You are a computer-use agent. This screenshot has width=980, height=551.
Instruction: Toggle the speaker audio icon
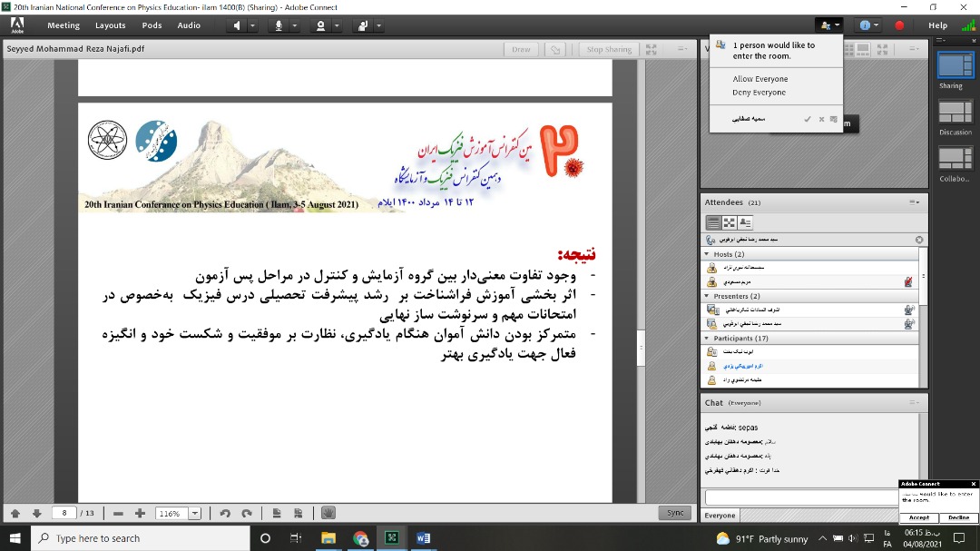click(238, 25)
